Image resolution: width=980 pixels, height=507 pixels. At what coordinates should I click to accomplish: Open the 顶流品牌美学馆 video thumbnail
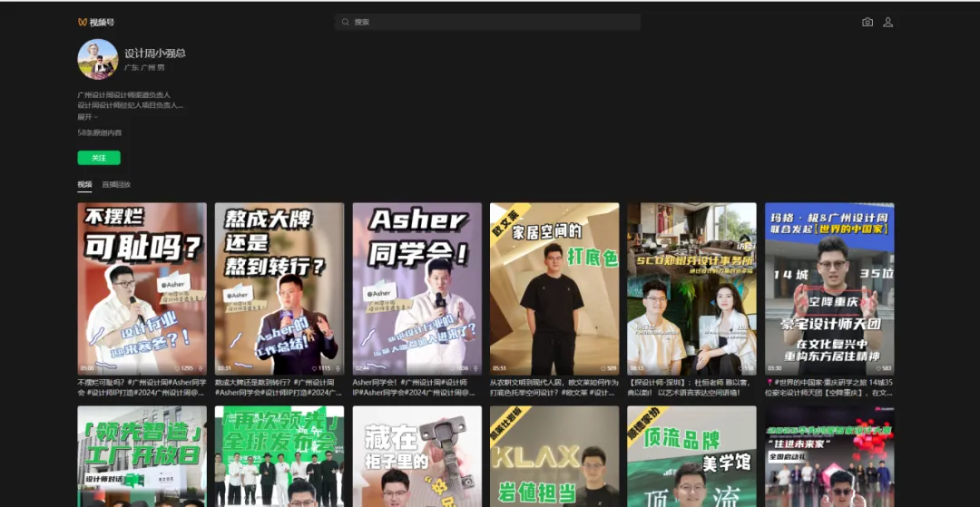click(x=691, y=456)
